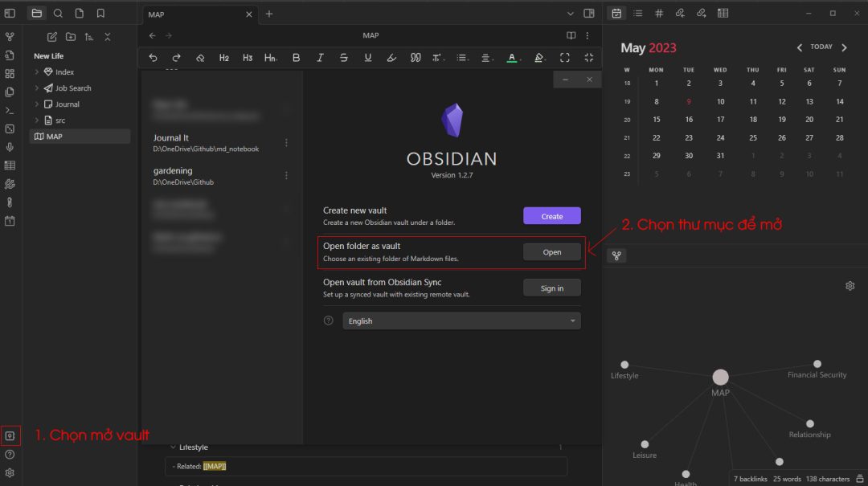
Task: Toggle reading view with the book icon
Action: [571, 35]
